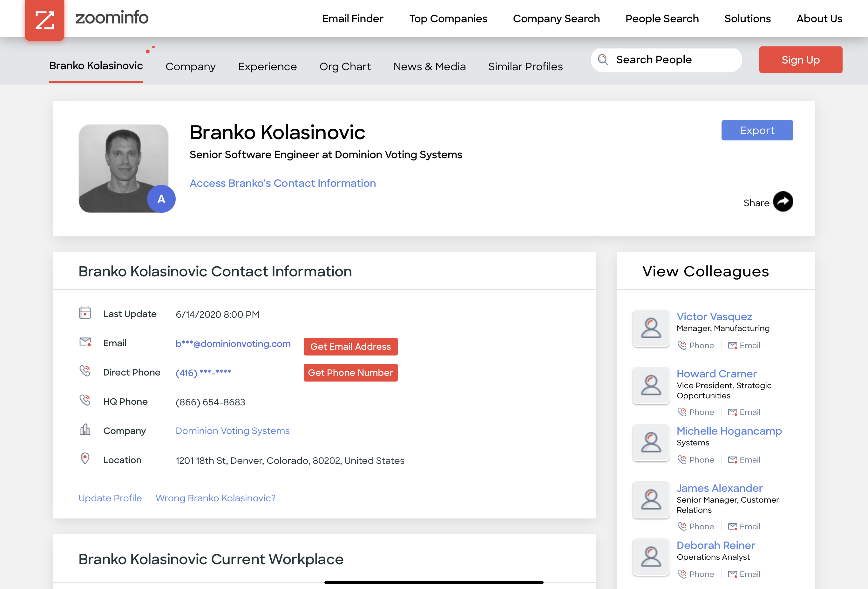Switch to the Company tab
Viewport: 868px width, 589px height.
click(191, 67)
